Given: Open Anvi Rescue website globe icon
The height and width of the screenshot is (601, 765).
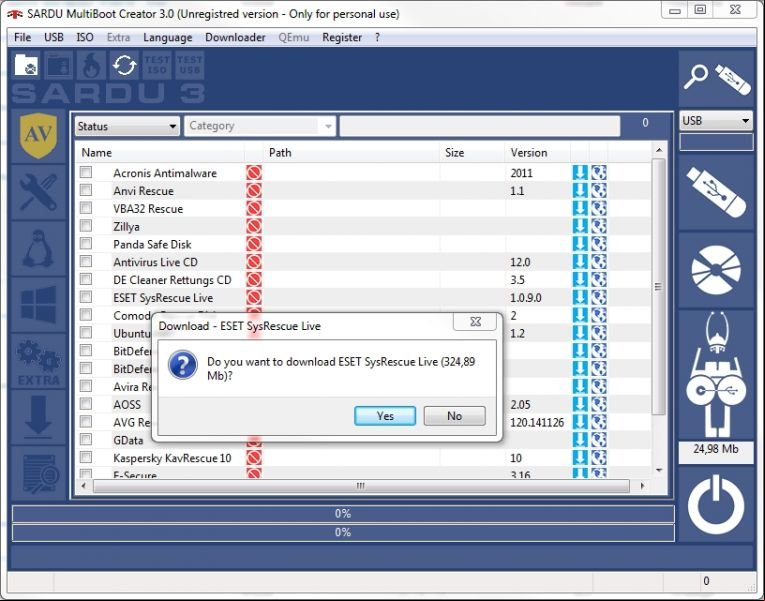Looking at the screenshot, I should [x=599, y=190].
